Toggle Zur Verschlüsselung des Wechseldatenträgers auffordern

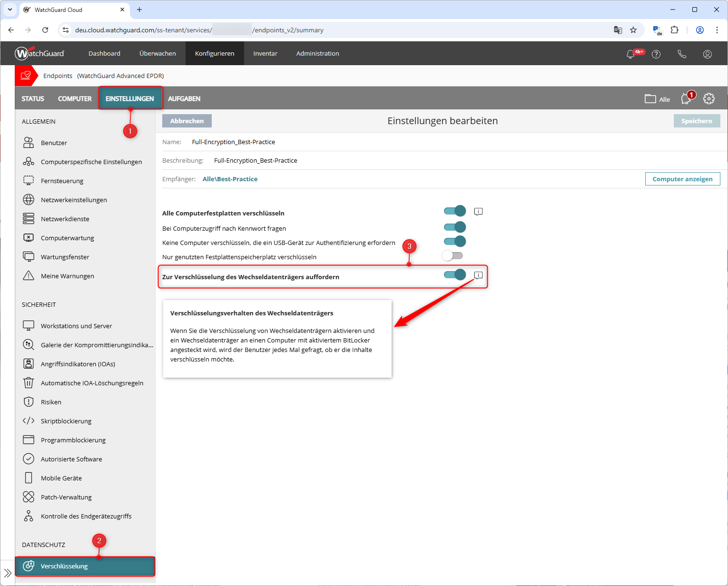point(454,274)
